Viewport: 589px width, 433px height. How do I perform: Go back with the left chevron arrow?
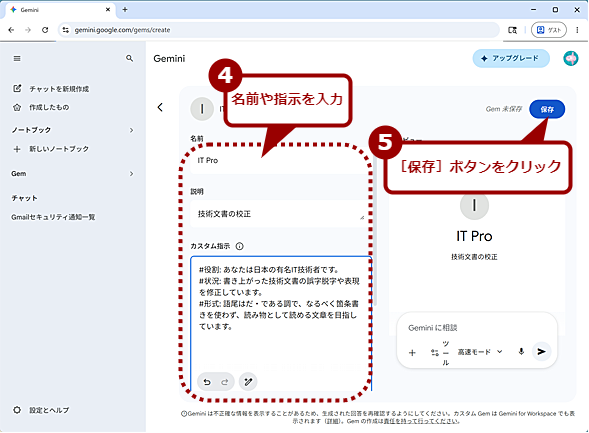pyautogui.click(x=160, y=107)
